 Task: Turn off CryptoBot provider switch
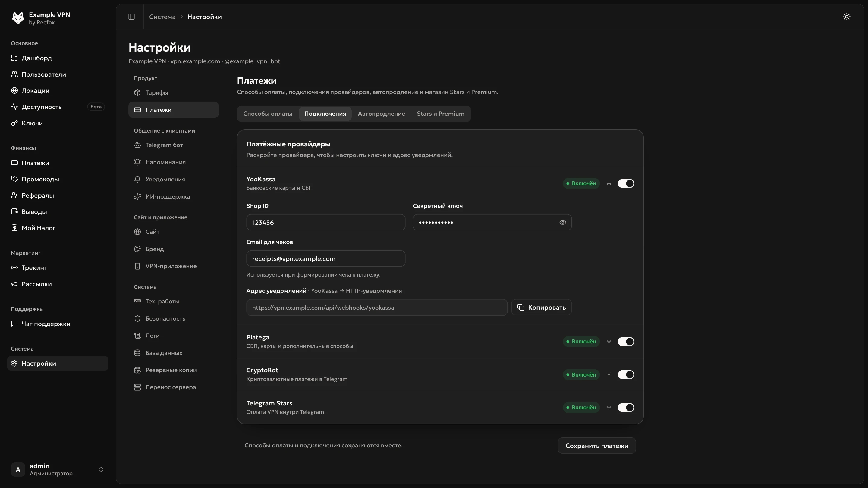[x=626, y=374]
